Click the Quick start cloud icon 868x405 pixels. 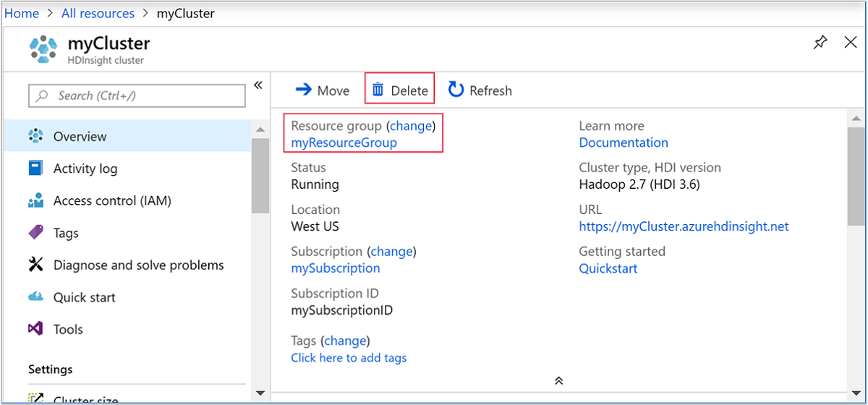(35, 297)
